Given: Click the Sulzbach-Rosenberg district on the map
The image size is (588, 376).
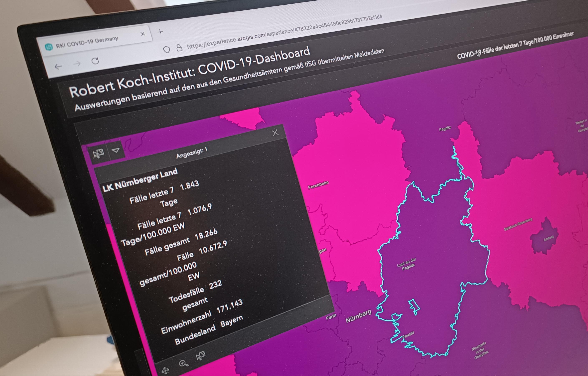Looking at the screenshot, I should tap(518, 224).
